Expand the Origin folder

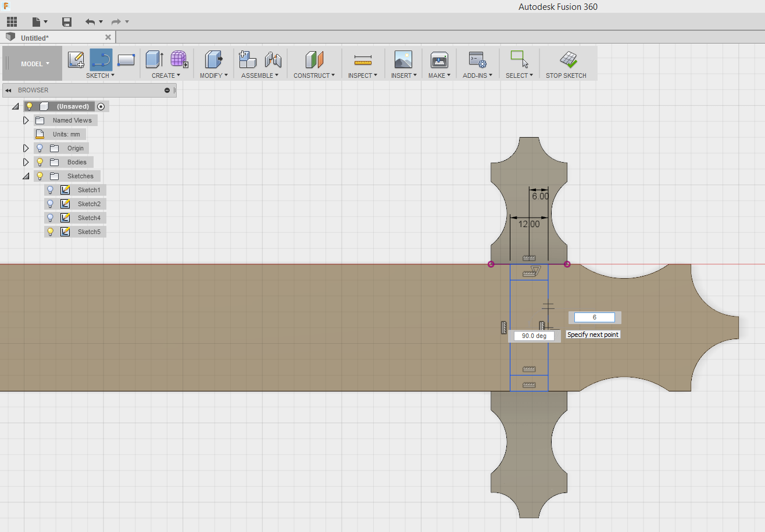[x=26, y=148]
